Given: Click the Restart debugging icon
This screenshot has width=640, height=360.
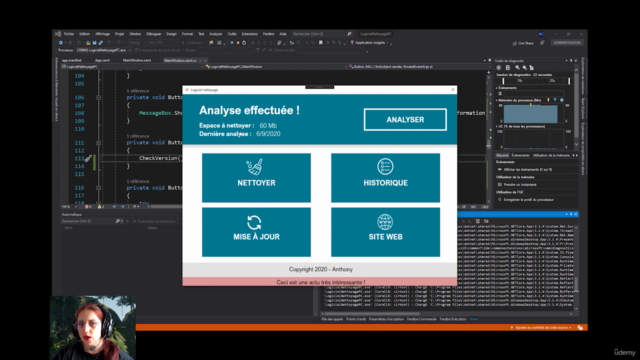Looking at the screenshot, I should [244, 42].
